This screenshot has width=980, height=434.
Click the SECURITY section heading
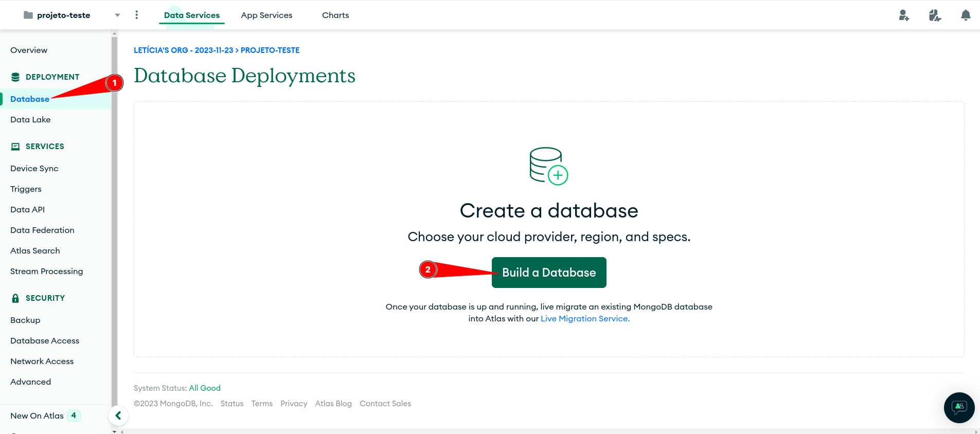[x=45, y=298]
